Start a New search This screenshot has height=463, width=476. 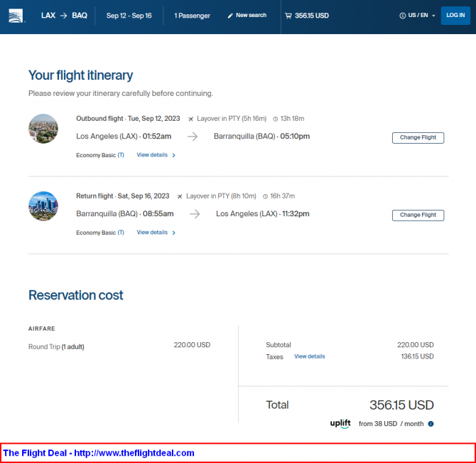(x=251, y=15)
